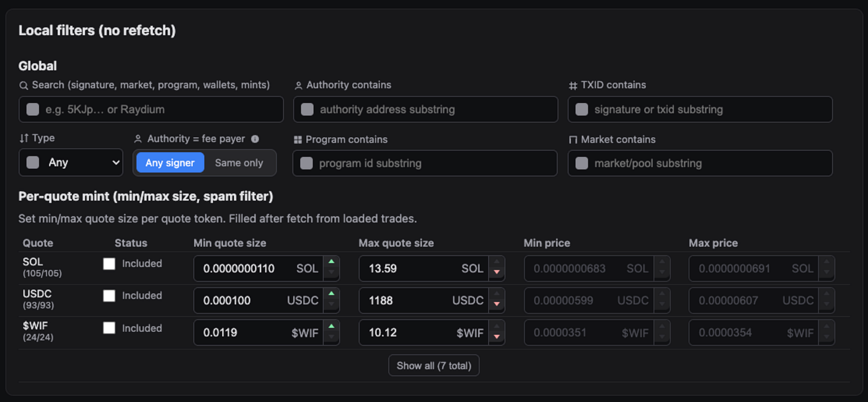
Task: Select the Any signer option
Action: coord(170,163)
